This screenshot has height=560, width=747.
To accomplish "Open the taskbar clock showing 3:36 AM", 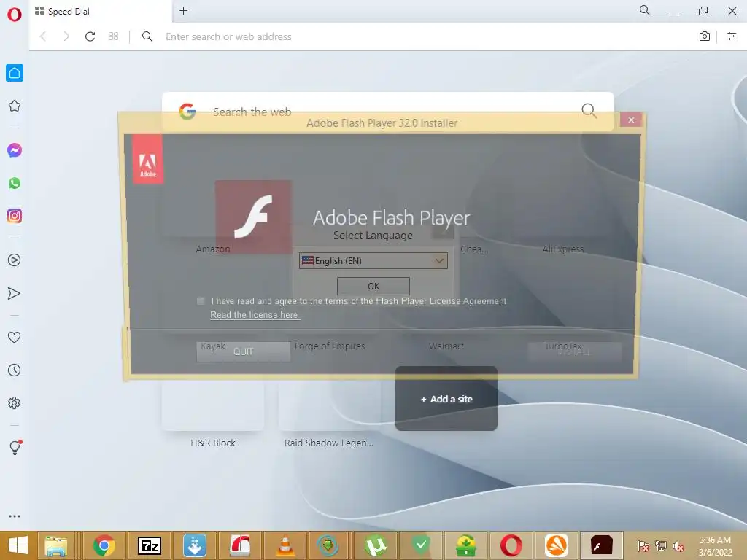I will [715, 546].
